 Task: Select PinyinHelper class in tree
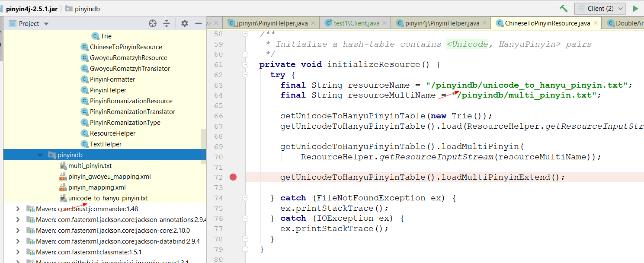click(108, 90)
